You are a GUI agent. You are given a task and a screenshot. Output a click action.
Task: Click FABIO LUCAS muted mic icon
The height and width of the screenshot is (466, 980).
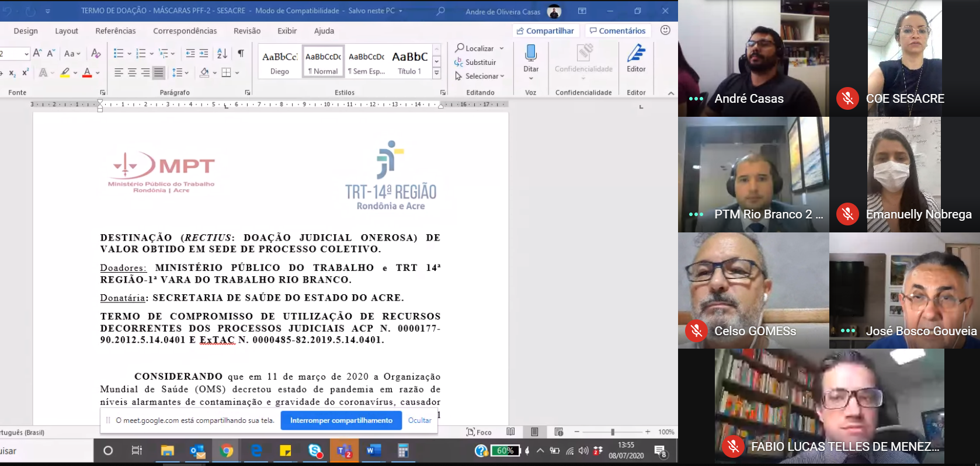[733, 447]
